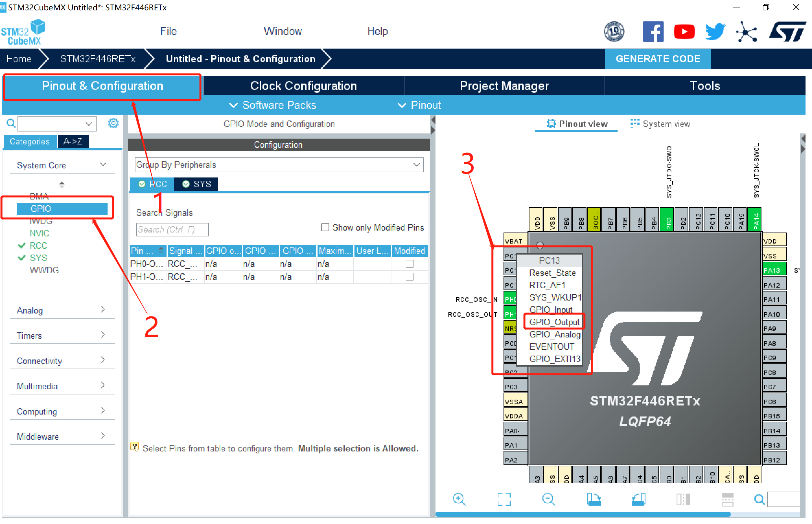Switch to Clock Configuration tab

(x=303, y=86)
